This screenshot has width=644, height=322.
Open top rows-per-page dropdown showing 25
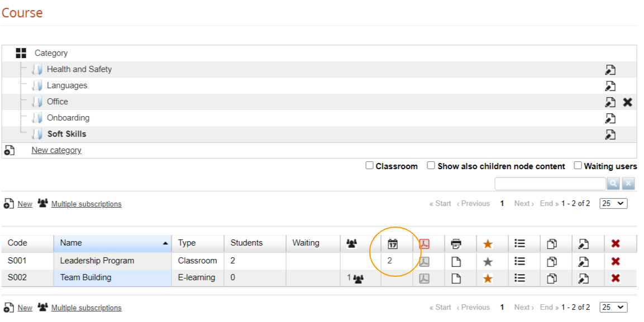(x=613, y=204)
